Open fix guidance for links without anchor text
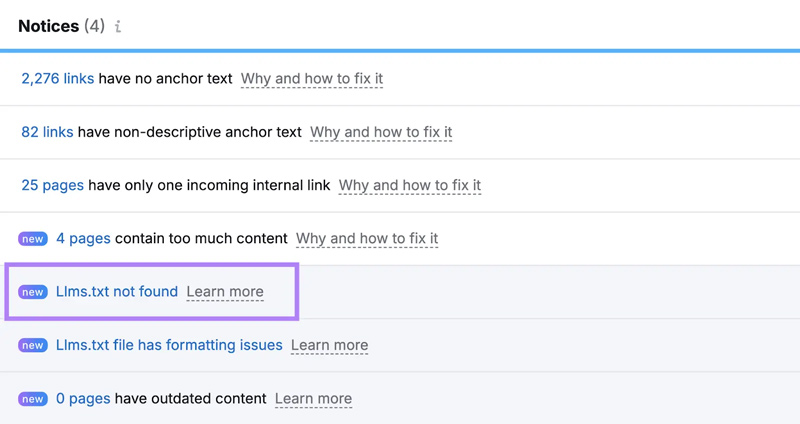800x424 pixels. pyautogui.click(x=311, y=78)
